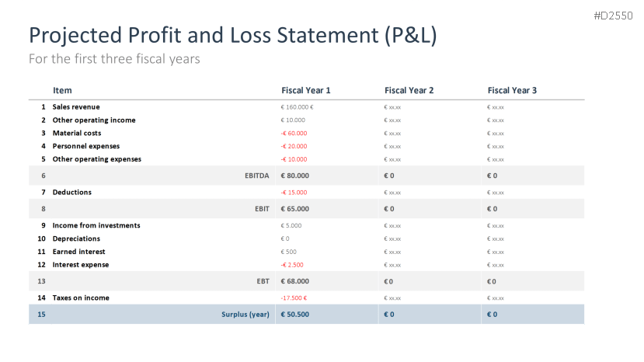Select the EBIT € 65.000 value

295,209
